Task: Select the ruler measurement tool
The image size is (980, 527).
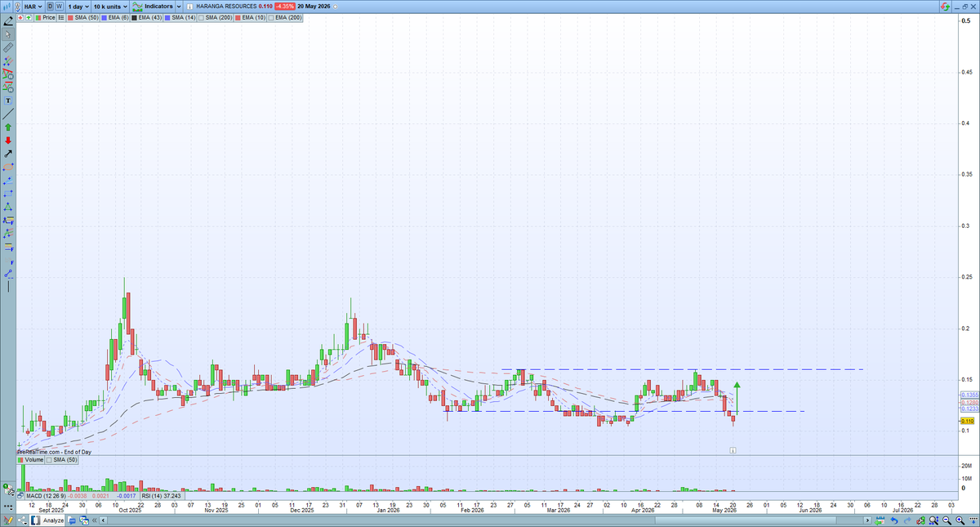Action: (8, 47)
